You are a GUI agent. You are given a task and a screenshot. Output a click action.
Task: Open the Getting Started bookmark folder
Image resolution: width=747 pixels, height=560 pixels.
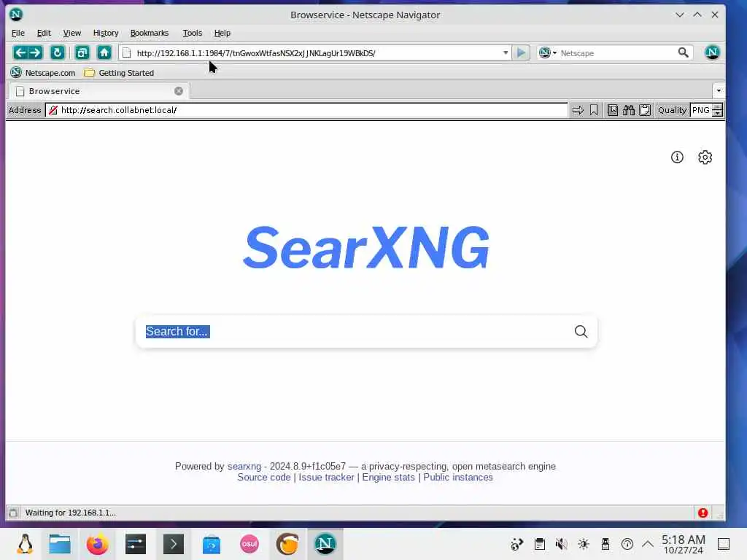pyautogui.click(x=119, y=73)
